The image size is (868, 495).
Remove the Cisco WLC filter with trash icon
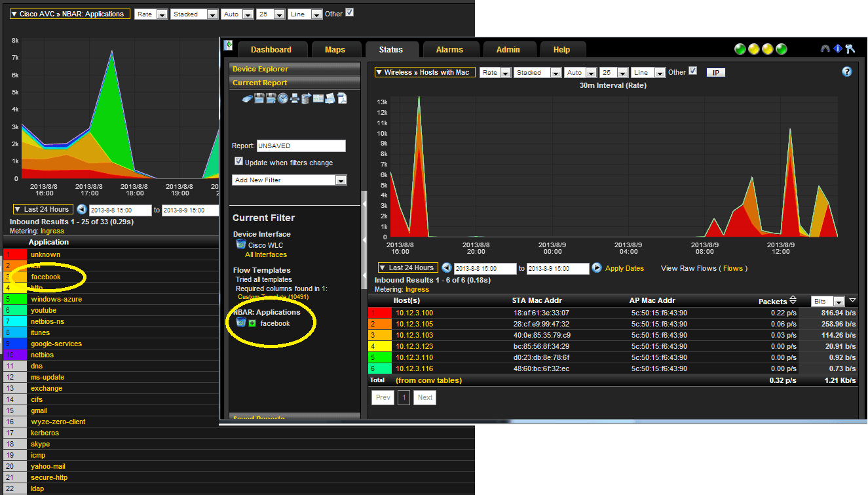pyautogui.click(x=241, y=245)
